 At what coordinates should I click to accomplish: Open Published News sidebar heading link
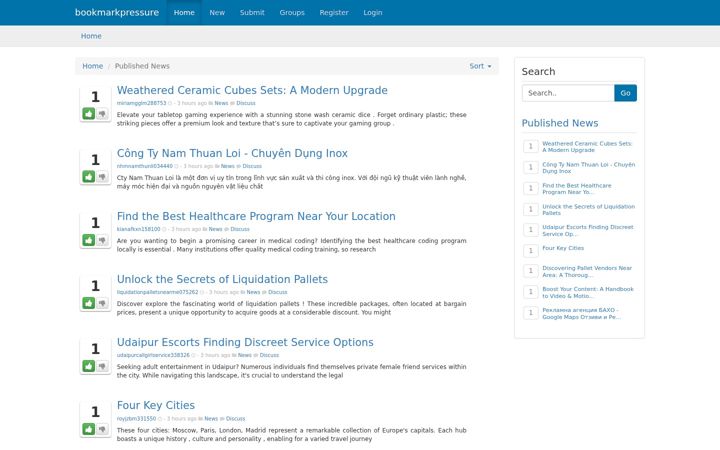click(x=560, y=123)
